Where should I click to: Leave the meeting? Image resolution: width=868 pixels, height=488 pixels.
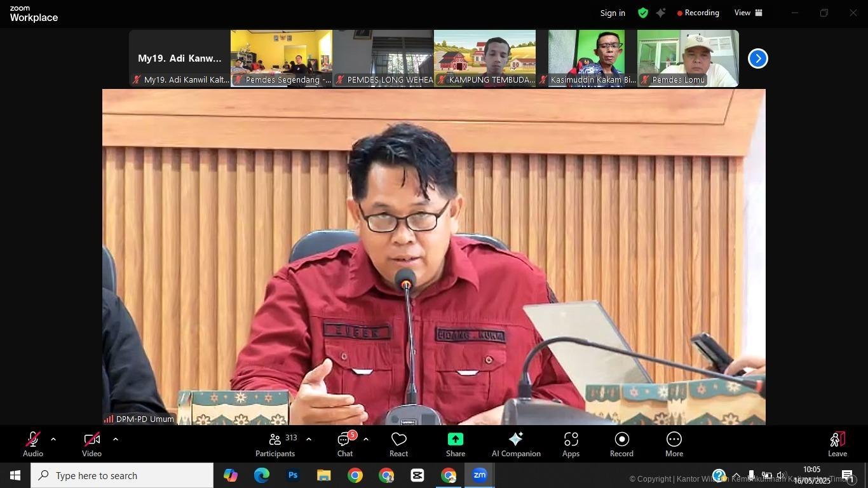[837, 444]
